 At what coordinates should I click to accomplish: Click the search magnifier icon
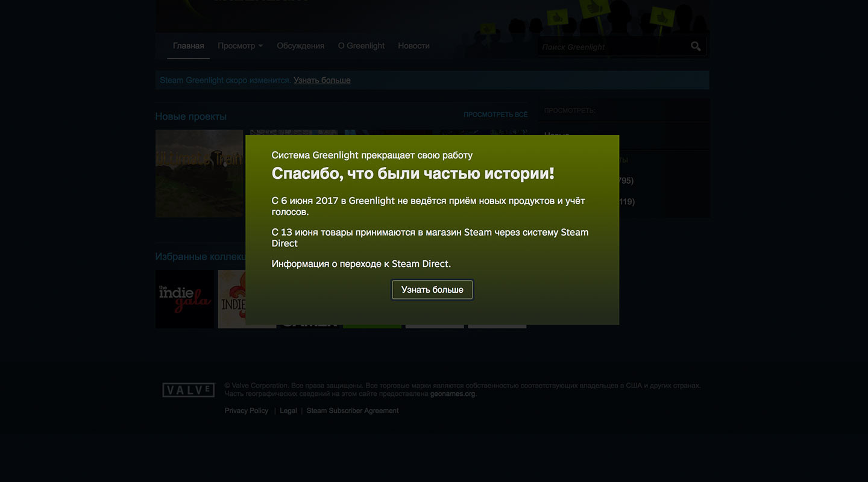pos(696,46)
